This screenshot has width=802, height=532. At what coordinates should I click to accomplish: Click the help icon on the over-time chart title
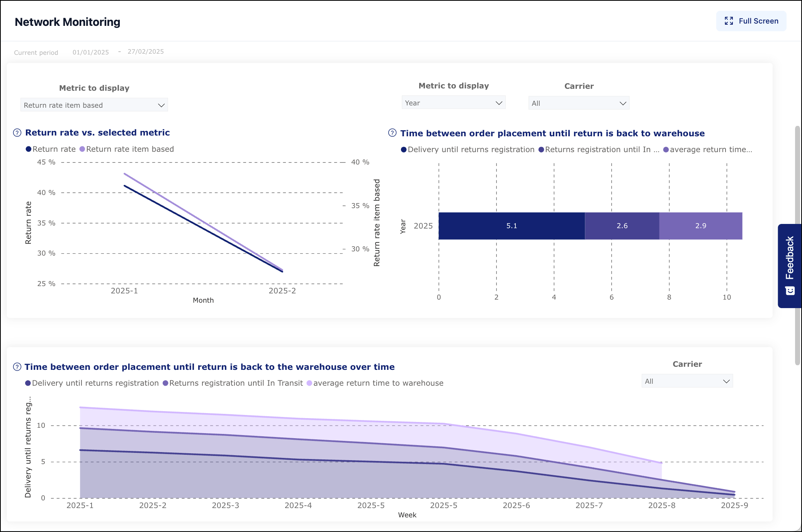[17, 367]
